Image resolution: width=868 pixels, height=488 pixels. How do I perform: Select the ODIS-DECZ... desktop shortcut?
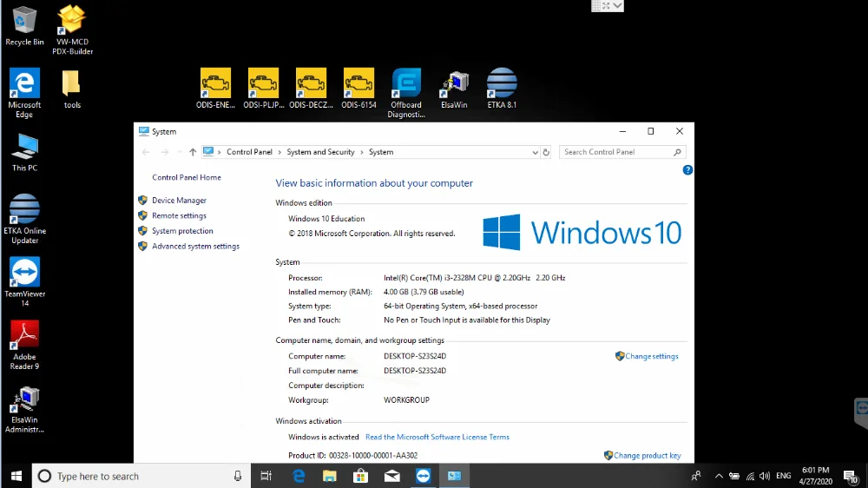click(x=311, y=88)
